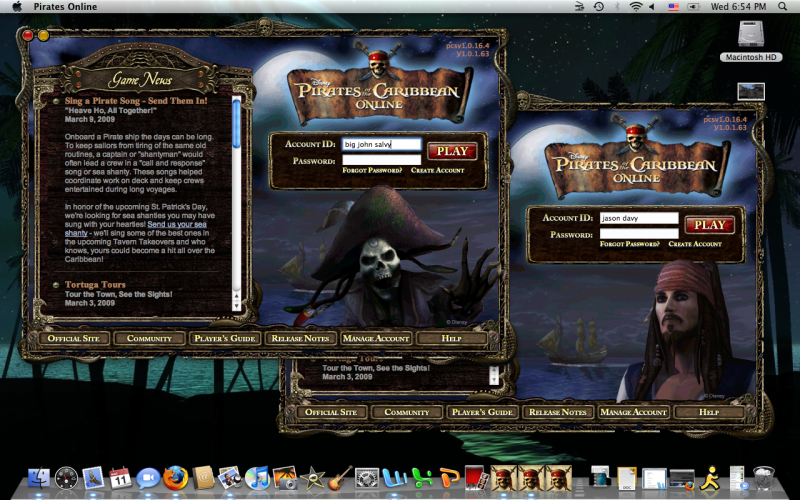Viewport: 800px width, 500px height.
Task: Open Time Machine menu bar icon
Action: point(599,7)
